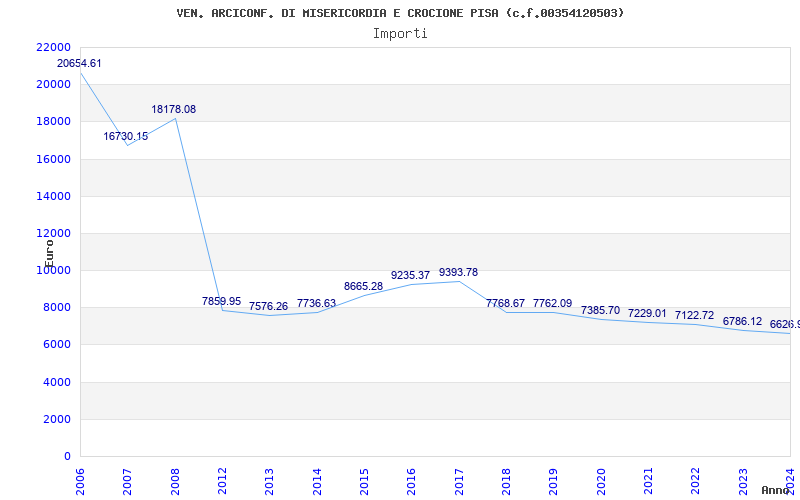This screenshot has width=800, height=500.
Task: Click the 2019 x-axis year label
Action: [554, 482]
